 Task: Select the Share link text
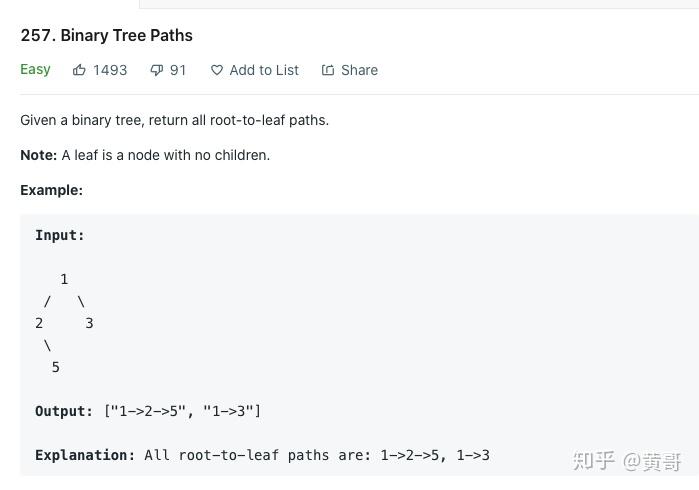(359, 70)
